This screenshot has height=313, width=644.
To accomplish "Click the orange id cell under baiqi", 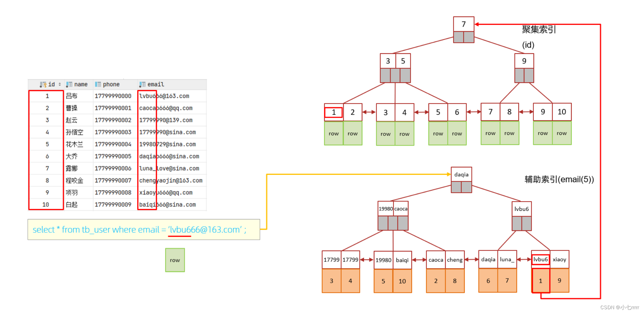I will coord(402,281).
